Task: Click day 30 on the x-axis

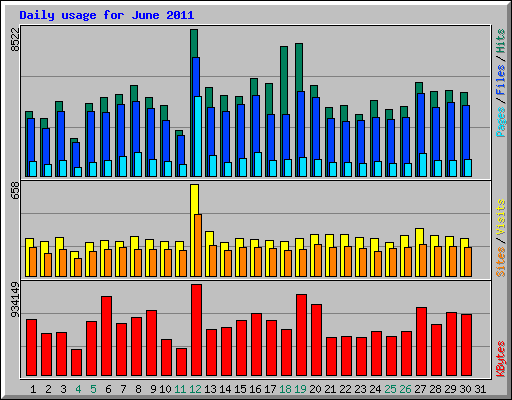Action: coord(465,389)
